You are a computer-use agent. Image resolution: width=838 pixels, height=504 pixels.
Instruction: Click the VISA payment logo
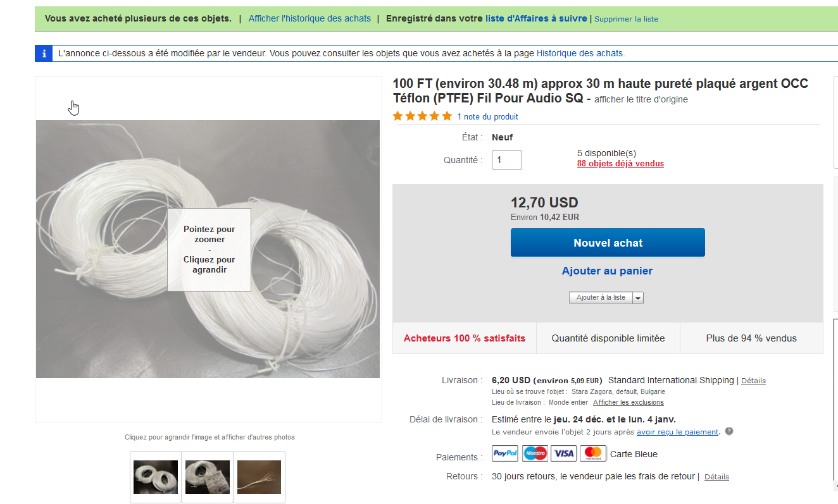coord(563,454)
